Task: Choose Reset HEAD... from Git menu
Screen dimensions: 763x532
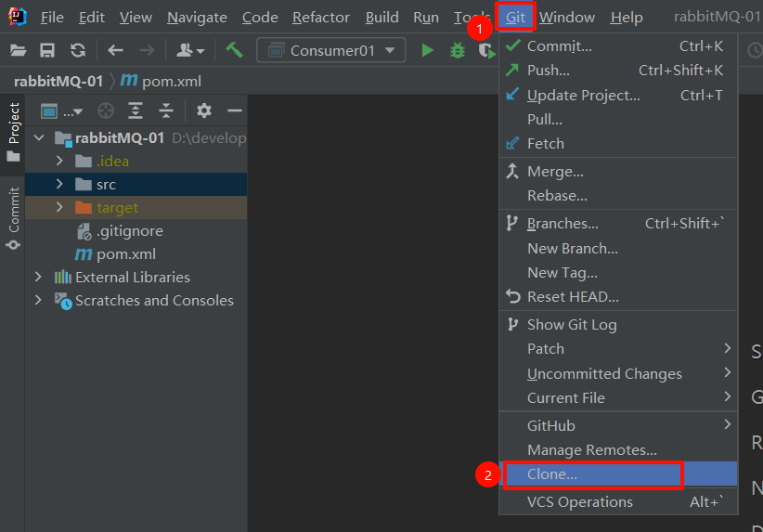Action: coord(618,296)
